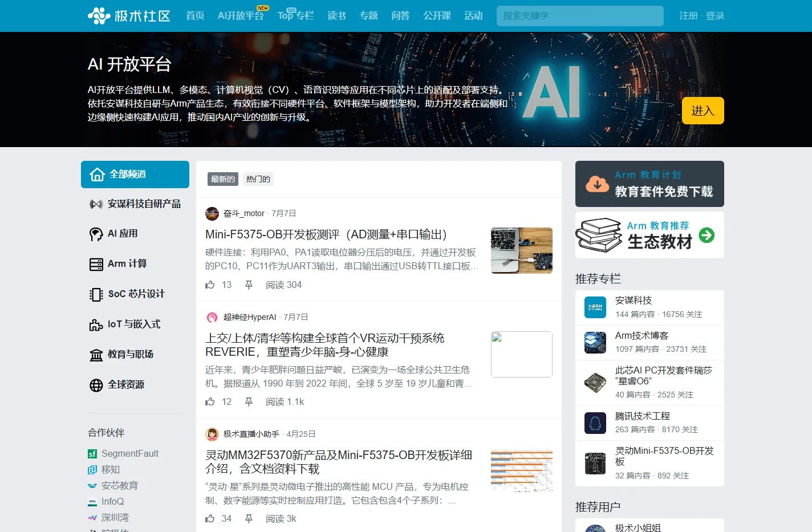Screen dimensions: 812x532
Task: Click the SegmentFault partner icon
Action: (92, 454)
